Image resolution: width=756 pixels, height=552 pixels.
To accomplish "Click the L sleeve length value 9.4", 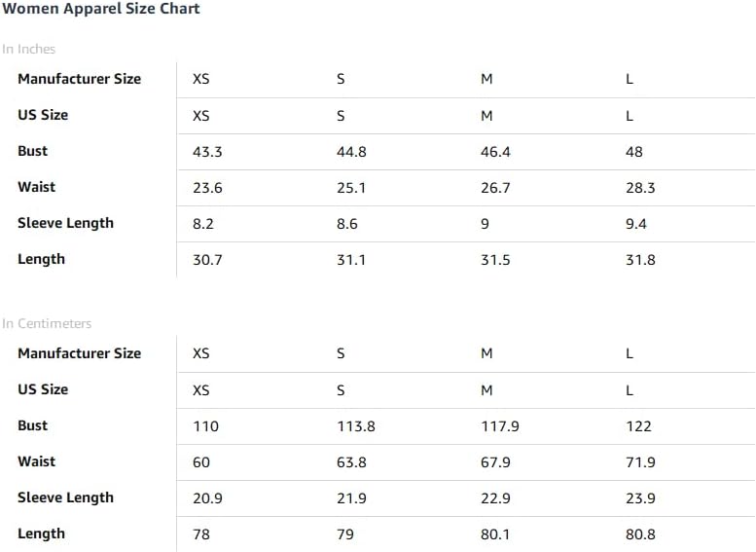I will point(636,224).
